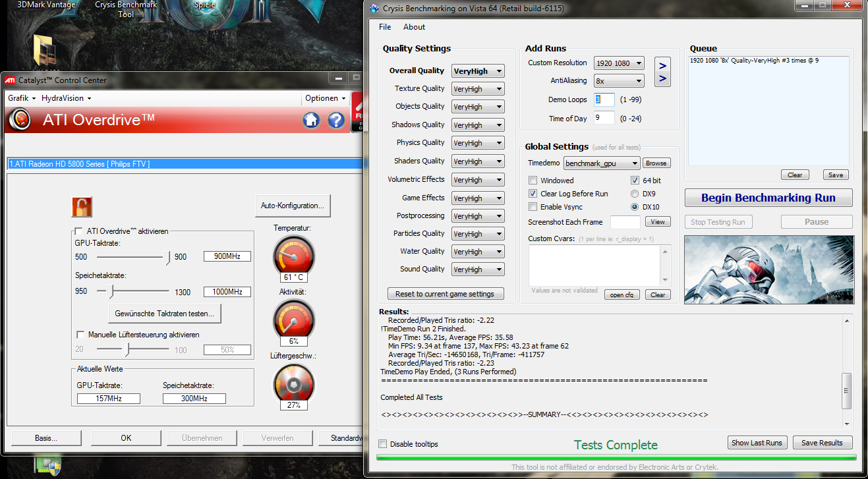Click the open cfg button
The width and height of the screenshot is (868, 479).
622,295
